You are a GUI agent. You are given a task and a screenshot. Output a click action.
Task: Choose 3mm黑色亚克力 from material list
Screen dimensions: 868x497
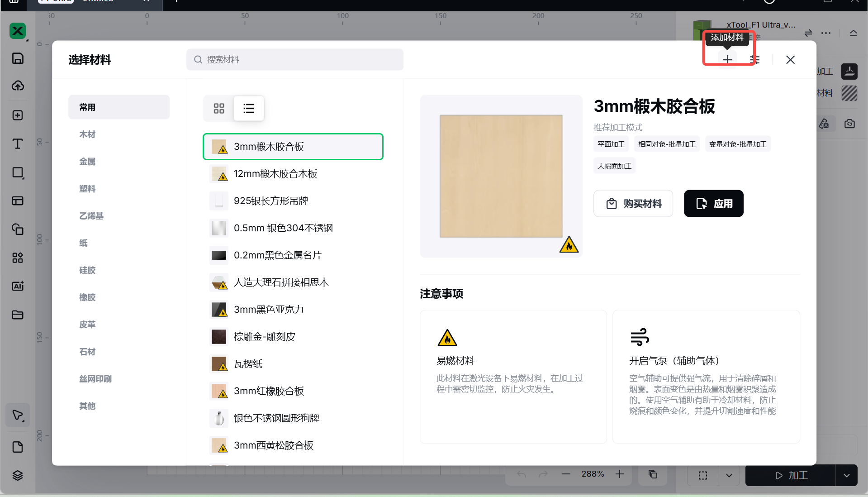[x=269, y=310]
